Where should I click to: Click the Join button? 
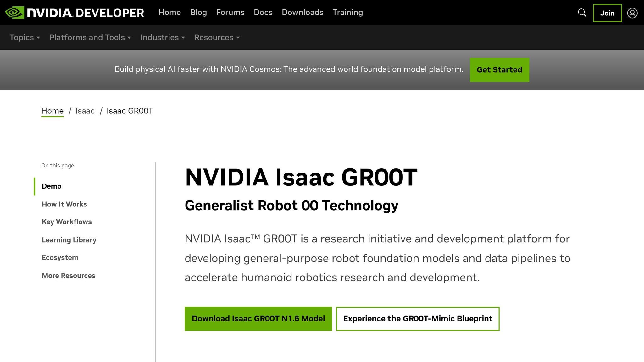(607, 13)
